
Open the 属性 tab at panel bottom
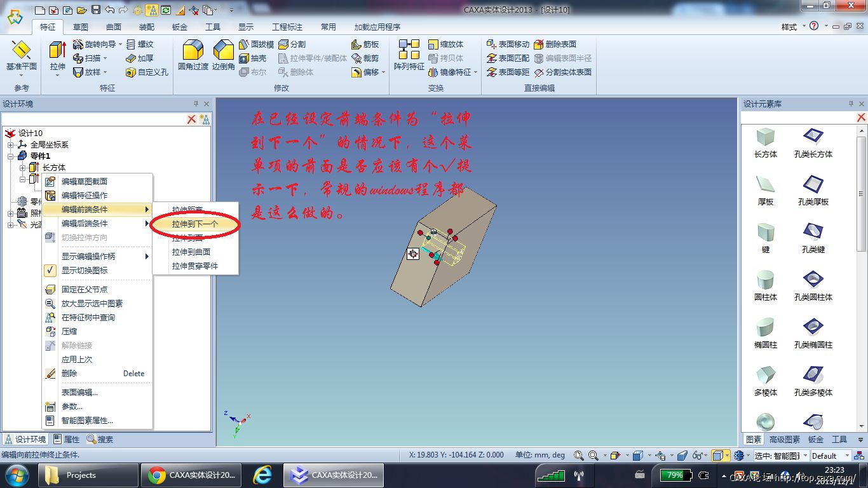tap(66, 439)
